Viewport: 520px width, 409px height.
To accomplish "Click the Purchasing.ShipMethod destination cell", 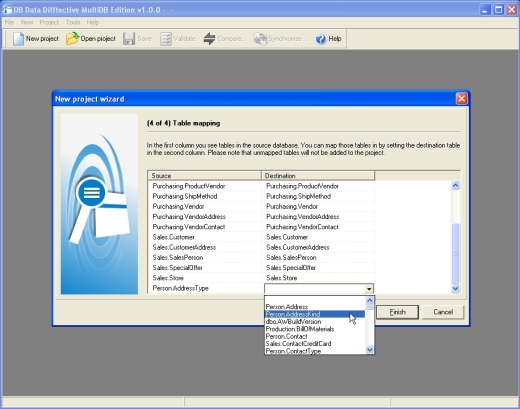I will pos(318,196).
